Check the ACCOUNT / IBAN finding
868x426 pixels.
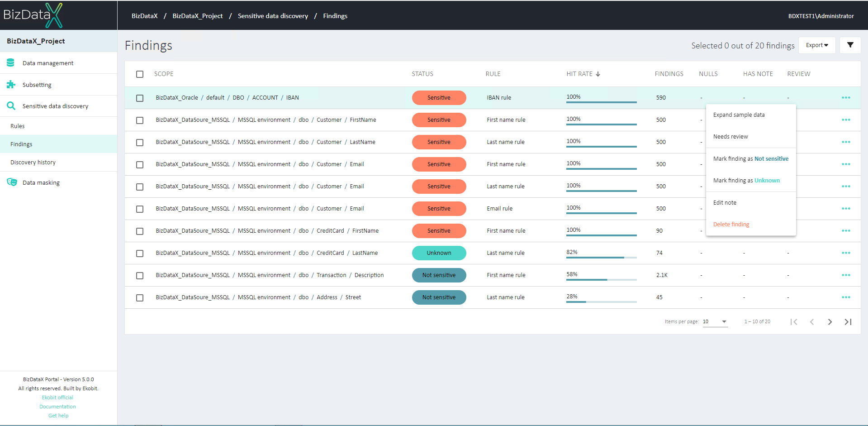click(140, 98)
